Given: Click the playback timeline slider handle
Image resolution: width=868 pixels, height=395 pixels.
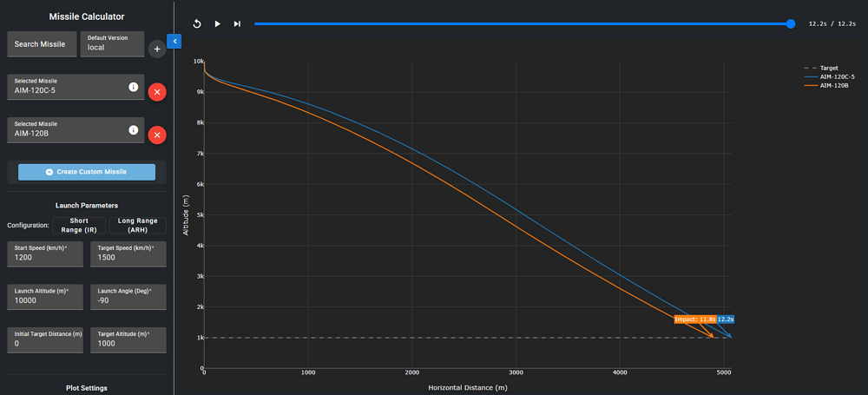Looking at the screenshot, I should coord(791,24).
